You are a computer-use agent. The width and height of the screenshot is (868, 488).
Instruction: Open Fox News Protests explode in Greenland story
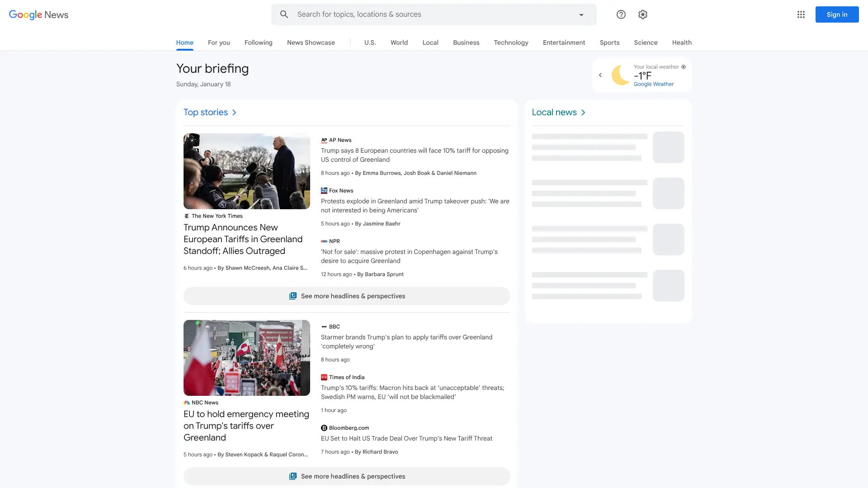[415, 206]
